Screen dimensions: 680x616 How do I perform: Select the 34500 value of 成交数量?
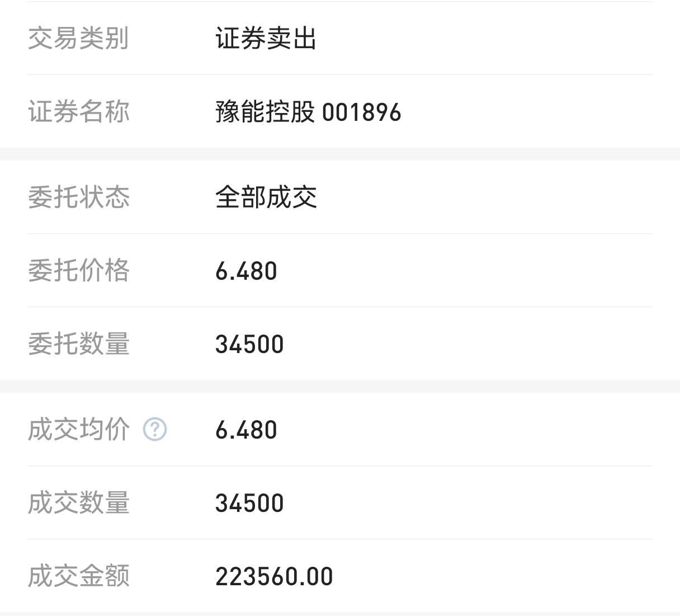click(x=249, y=504)
